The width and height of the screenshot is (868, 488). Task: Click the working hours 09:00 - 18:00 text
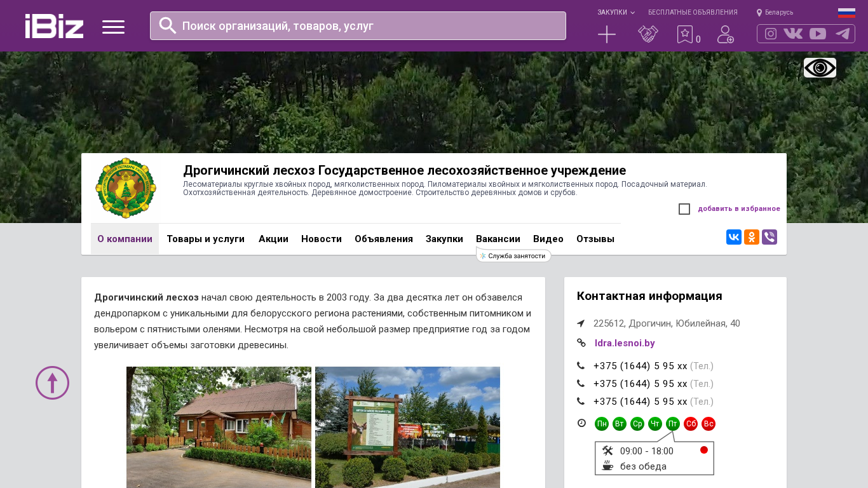click(x=647, y=451)
